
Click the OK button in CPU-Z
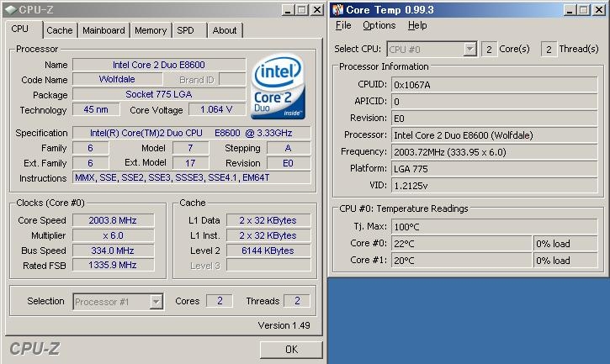click(x=291, y=350)
